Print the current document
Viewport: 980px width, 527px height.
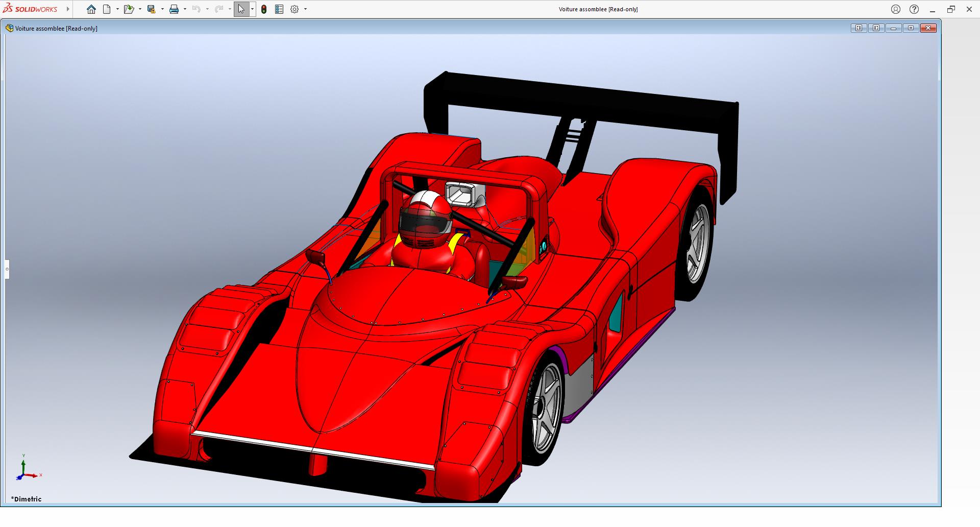pos(174,9)
